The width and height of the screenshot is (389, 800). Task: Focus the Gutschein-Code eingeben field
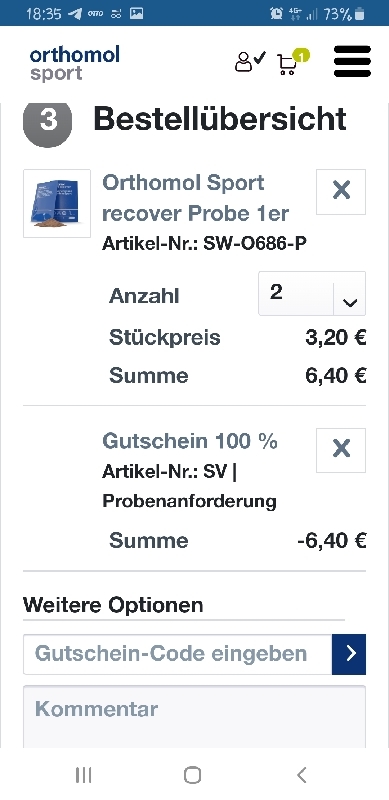(178, 654)
